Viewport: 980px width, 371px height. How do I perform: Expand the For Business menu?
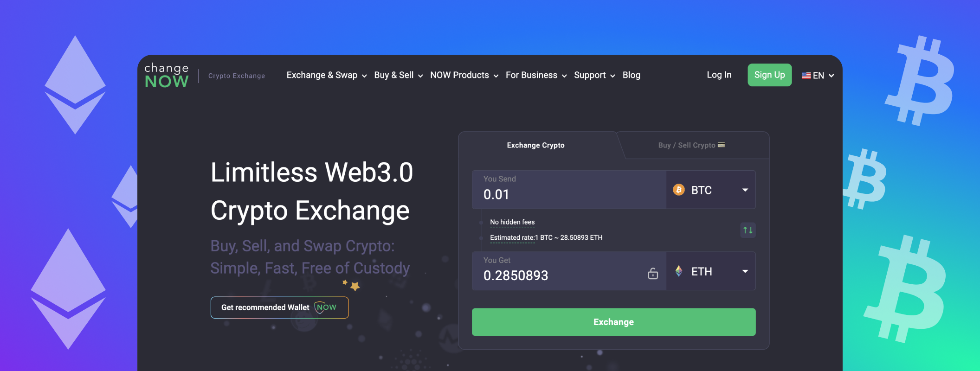[536, 75]
